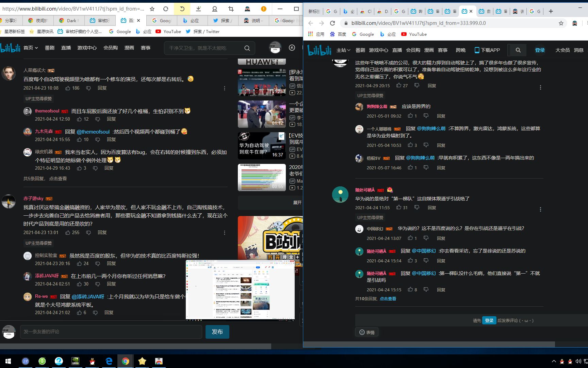This screenshot has width=588, height=368.
Task: Click search icon in right bilibili window header
Action: coord(518,50)
